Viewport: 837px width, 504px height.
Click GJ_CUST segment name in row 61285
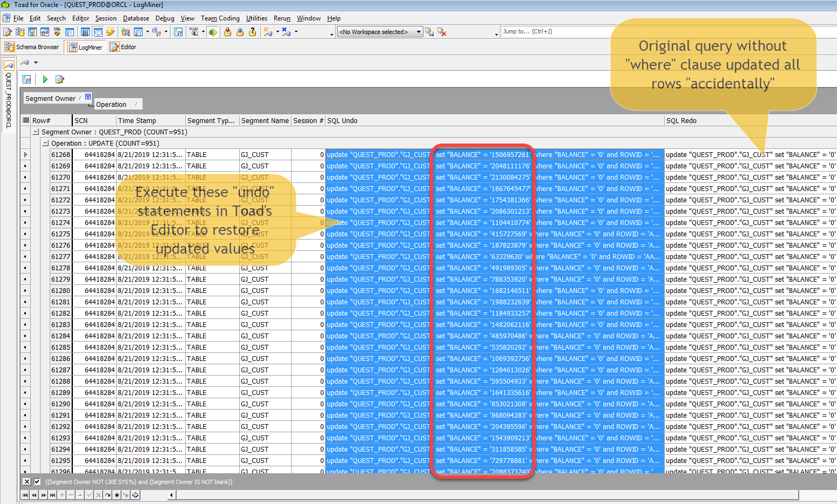click(x=255, y=347)
